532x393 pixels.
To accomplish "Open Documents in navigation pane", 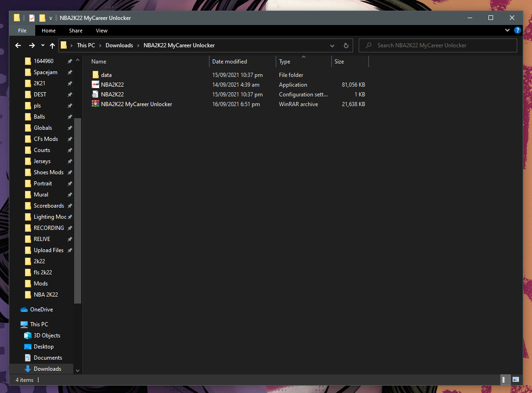I will point(48,358).
